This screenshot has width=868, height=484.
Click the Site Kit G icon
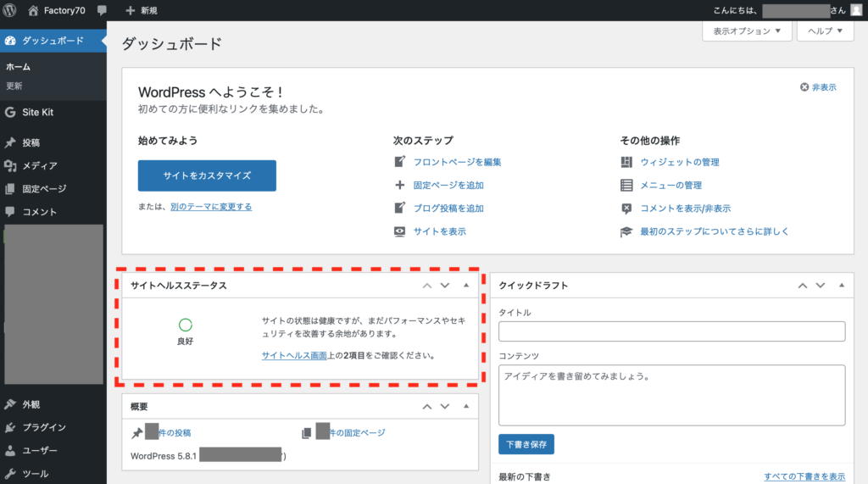[x=10, y=112]
